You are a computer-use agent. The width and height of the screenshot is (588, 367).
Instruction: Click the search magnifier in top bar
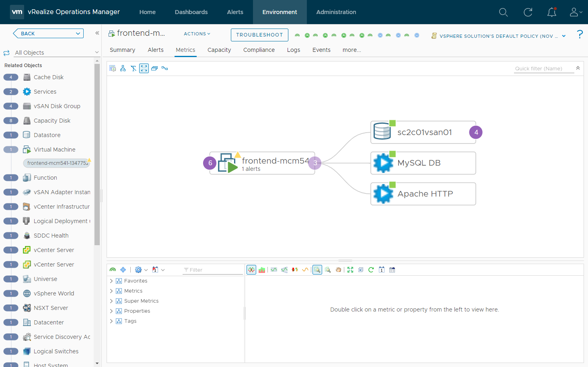[503, 12]
